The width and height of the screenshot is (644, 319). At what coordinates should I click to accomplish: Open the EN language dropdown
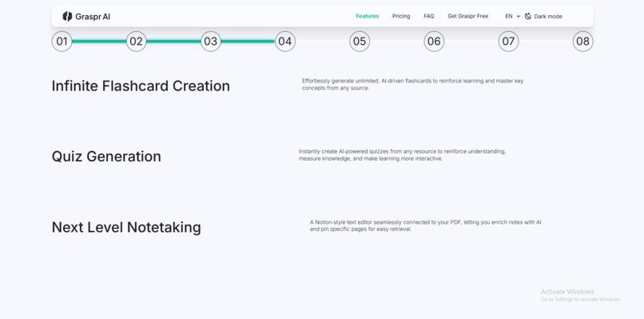[513, 17]
